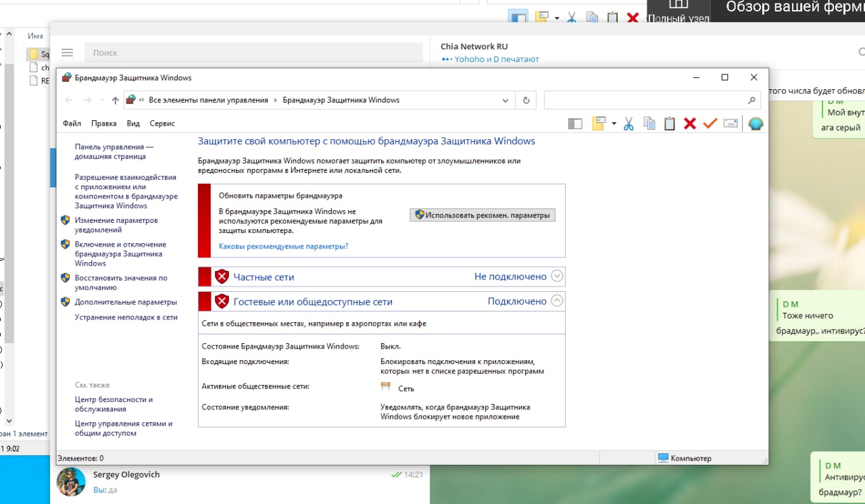Open the Правка menu
The width and height of the screenshot is (865, 504).
(104, 124)
